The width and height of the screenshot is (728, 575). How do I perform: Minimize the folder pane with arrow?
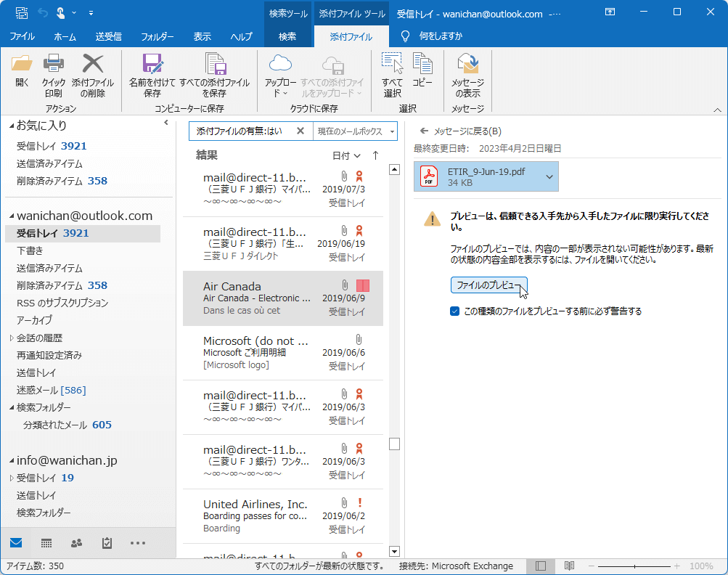[x=166, y=123]
